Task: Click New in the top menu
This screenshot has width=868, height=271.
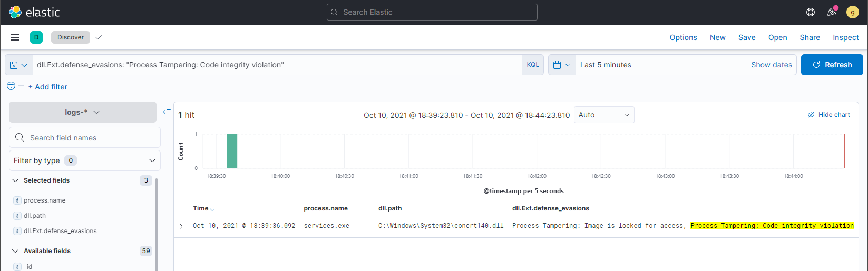Action: tap(718, 37)
